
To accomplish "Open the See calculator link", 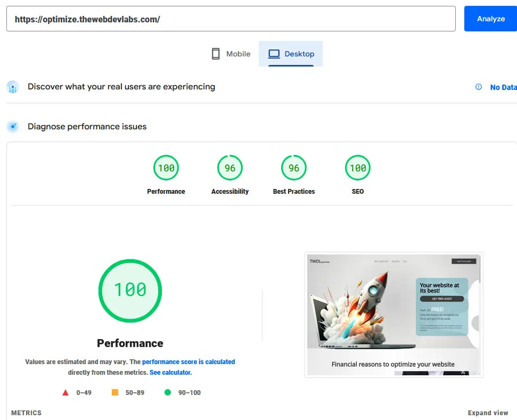I will click(x=170, y=373).
